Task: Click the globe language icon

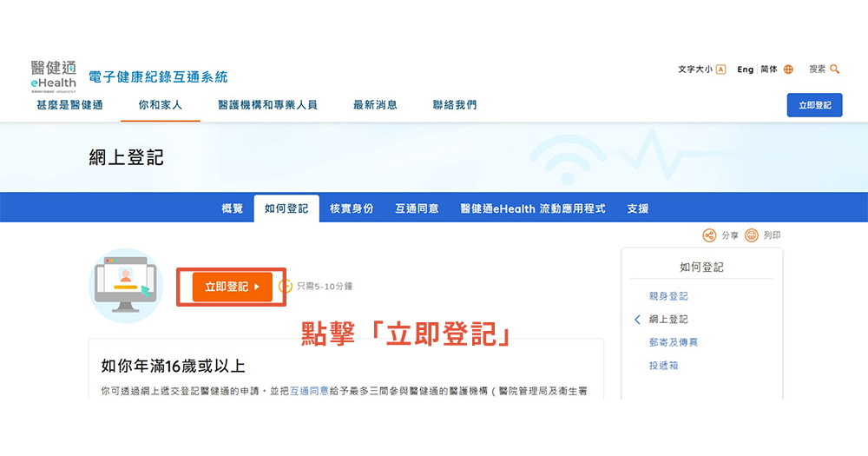Action: [x=788, y=69]
